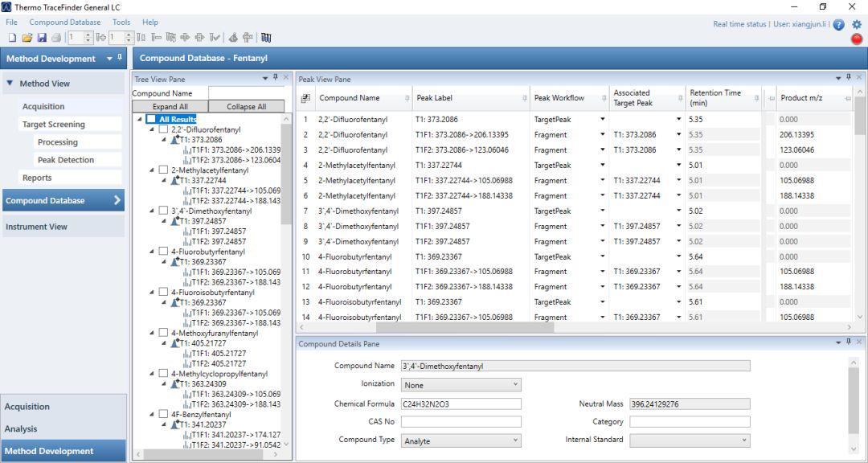Click the Chemical Formula input field
This screenshot has height=463, width=868.
coord(461,404)
